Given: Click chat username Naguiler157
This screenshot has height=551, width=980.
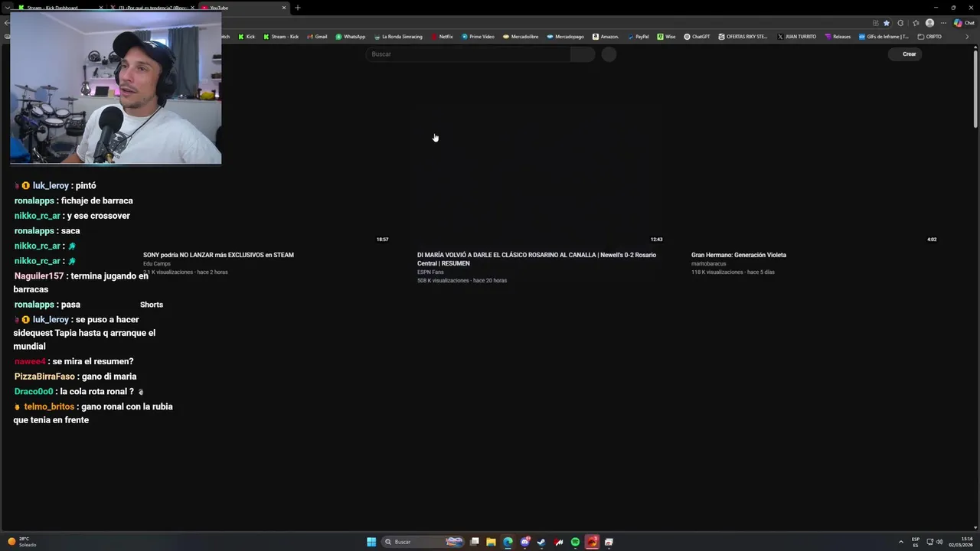Looking at the screenshot, I should [x=39, y=276].
